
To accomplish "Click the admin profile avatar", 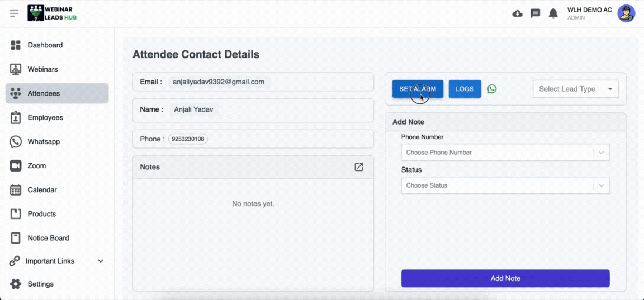I will point(626,13).
